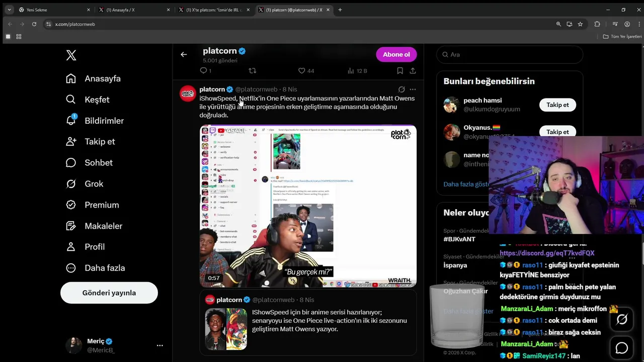The width and height of the screenshot is (644, 362).
Task: Switch to Anasayfa / X tab
Action: [133, 10]
